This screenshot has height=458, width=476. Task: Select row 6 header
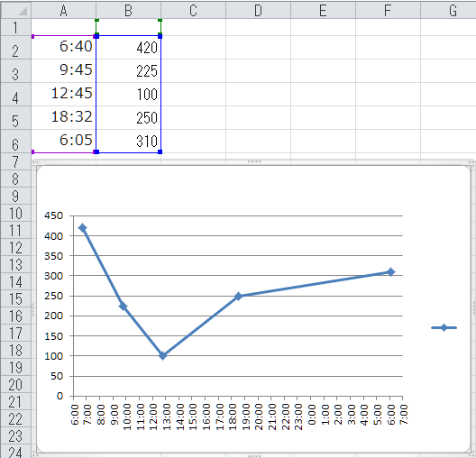point(16,142)
